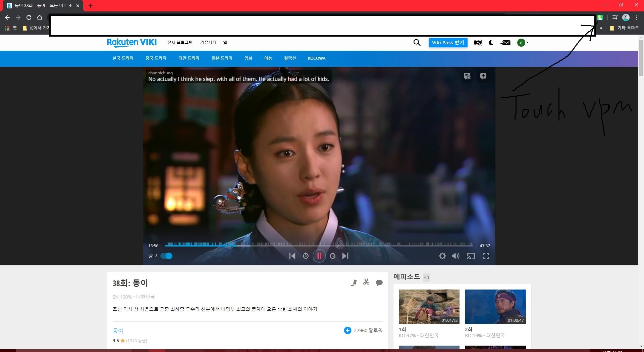Go to 일본 드라마 category
This screenshot has width=644, height=352.
[222, 58]
